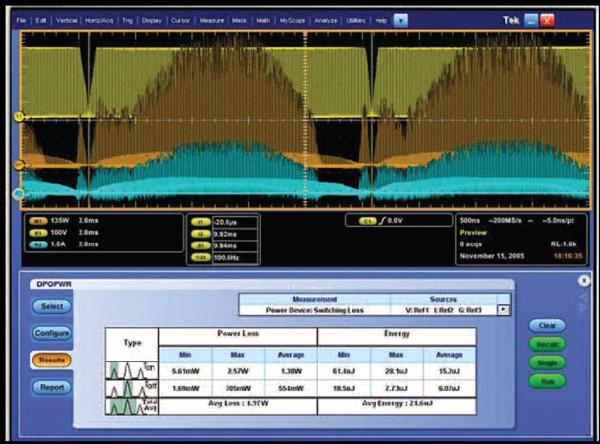Click the Toff switching waveform icon
The width and height of the screenshot is (600, 444).
[126, 388]
